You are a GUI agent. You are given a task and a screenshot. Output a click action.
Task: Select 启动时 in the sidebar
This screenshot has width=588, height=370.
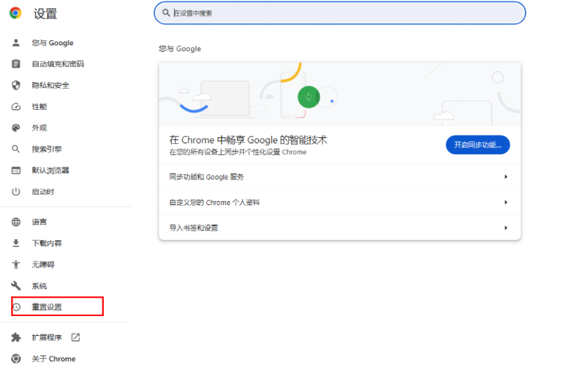pyautogui.click(x=43, y=192)
